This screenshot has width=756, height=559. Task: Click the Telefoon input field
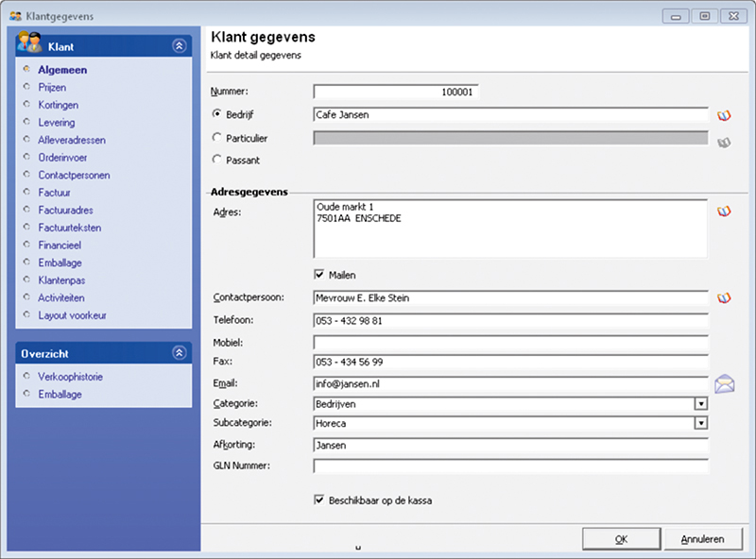click(x=510, y=320)
